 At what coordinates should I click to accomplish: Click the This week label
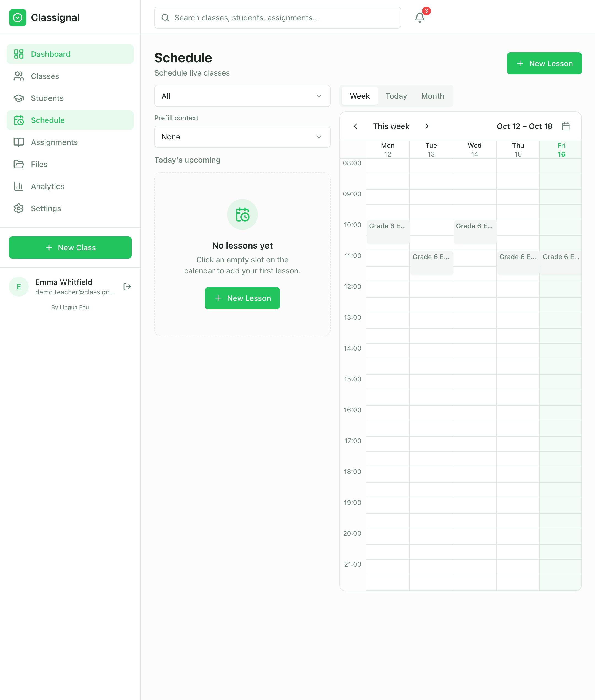(391, 126)
